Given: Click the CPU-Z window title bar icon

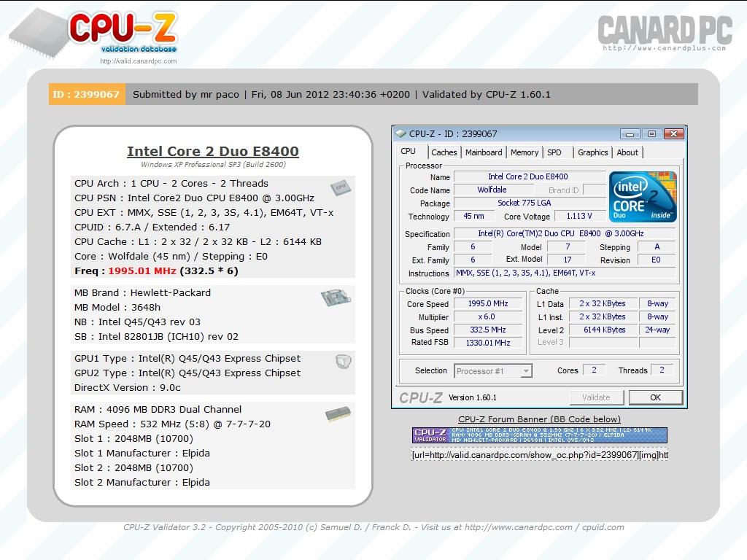Looking at the screenshot, I should point(400,134).
